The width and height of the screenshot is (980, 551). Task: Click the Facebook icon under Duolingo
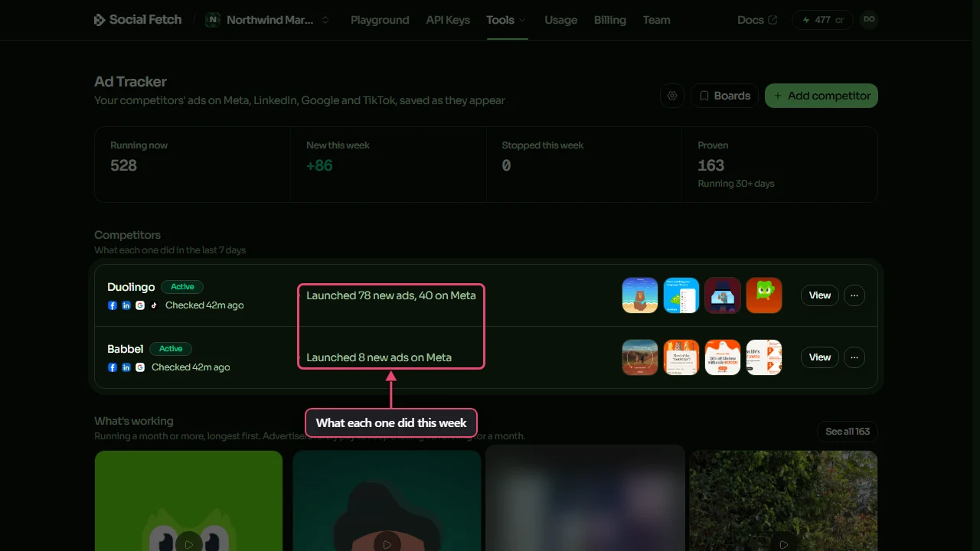click(x=113, y=305)
